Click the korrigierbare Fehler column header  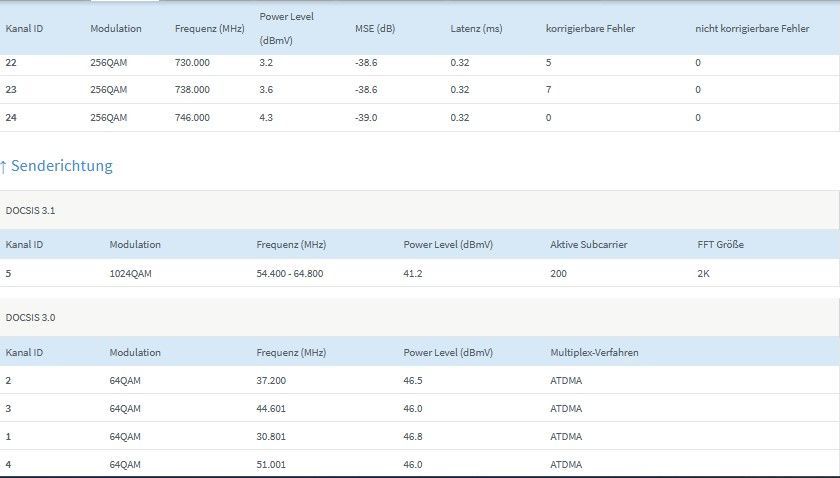click(590, 29)
